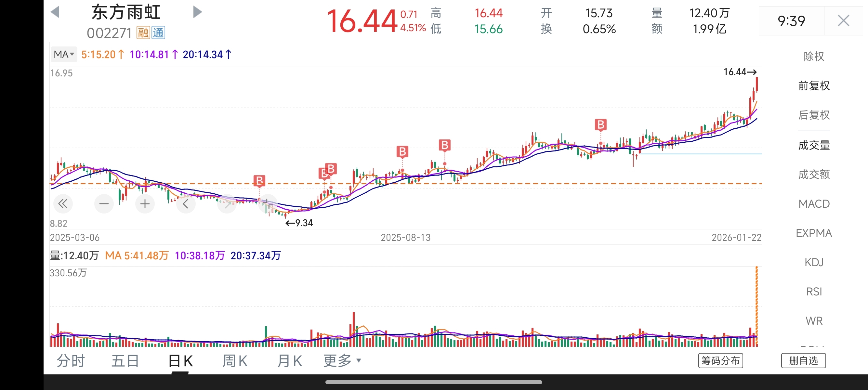Screen dimensions: 868x390
Task: Zoom in chart with the plus button
Action: tap(145, 204)
